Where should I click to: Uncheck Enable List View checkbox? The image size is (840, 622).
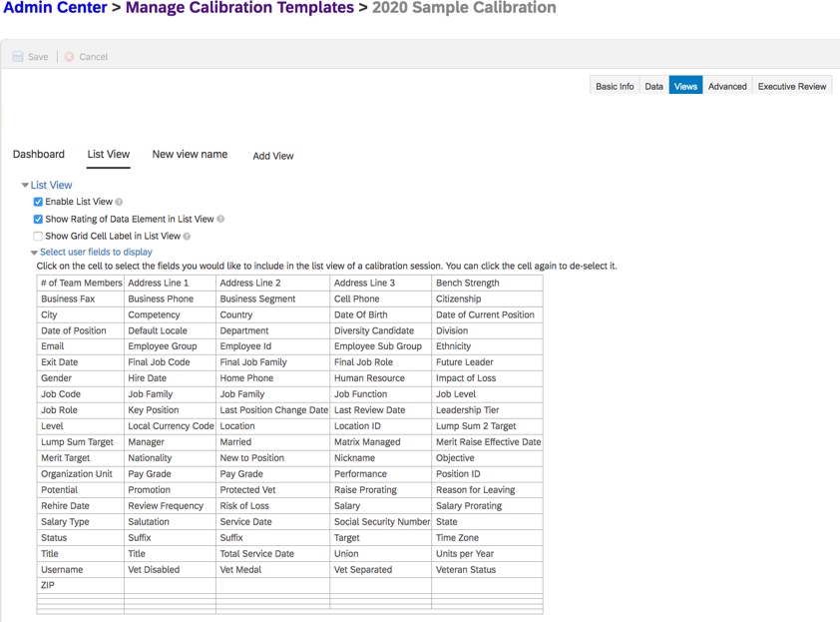38,202
